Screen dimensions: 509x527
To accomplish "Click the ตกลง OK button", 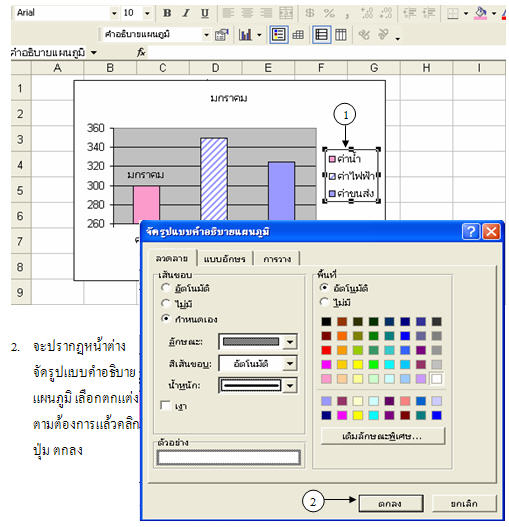I will point(390,503).
